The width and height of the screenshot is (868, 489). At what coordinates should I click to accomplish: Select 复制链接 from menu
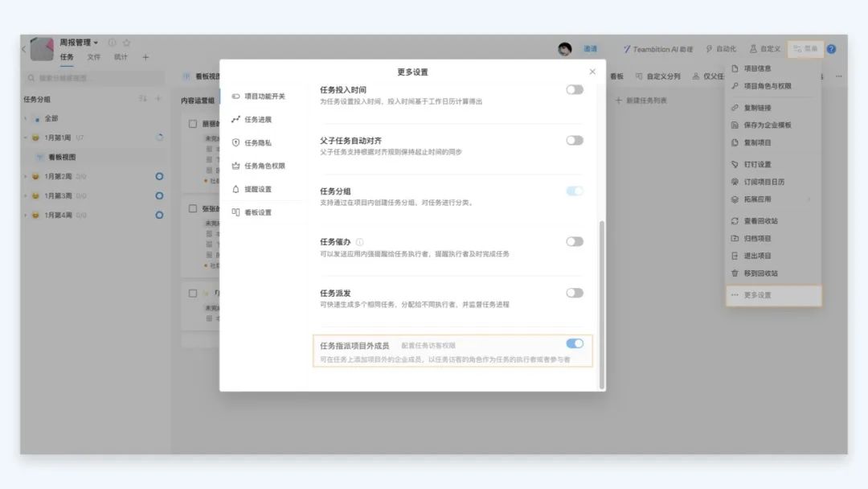pos(773,108)
